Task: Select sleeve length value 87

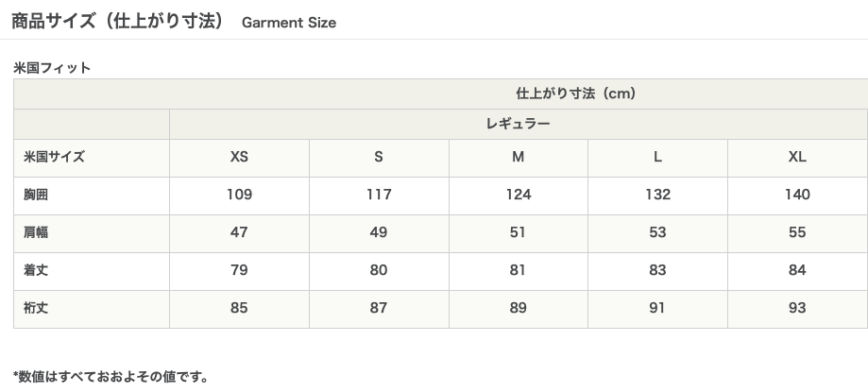Action: [379, 308]
